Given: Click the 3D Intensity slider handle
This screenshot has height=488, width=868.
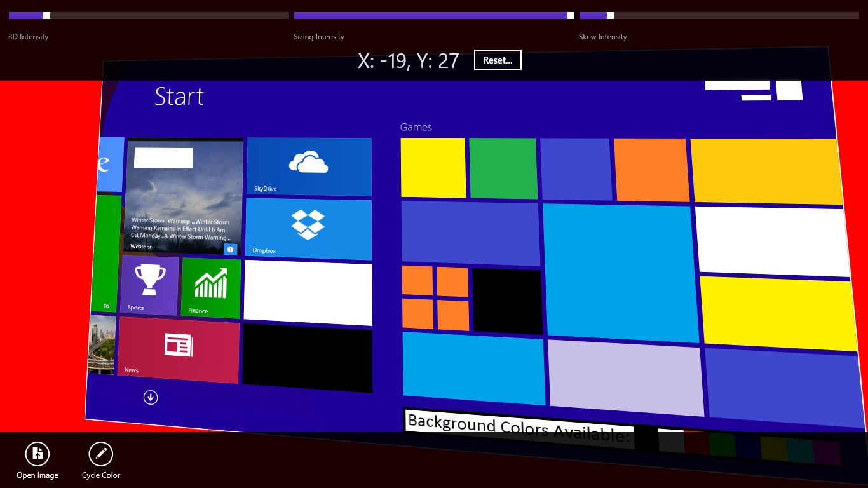Looking at the screenshot, I should (x=46, y=15).
